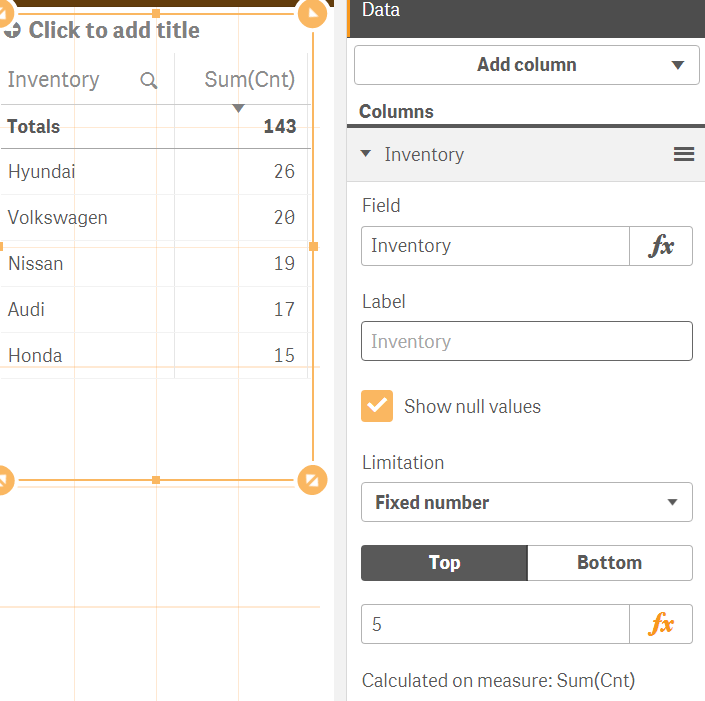
Task: Uncheck the Show null values checkbox
Action: (377, 406)
